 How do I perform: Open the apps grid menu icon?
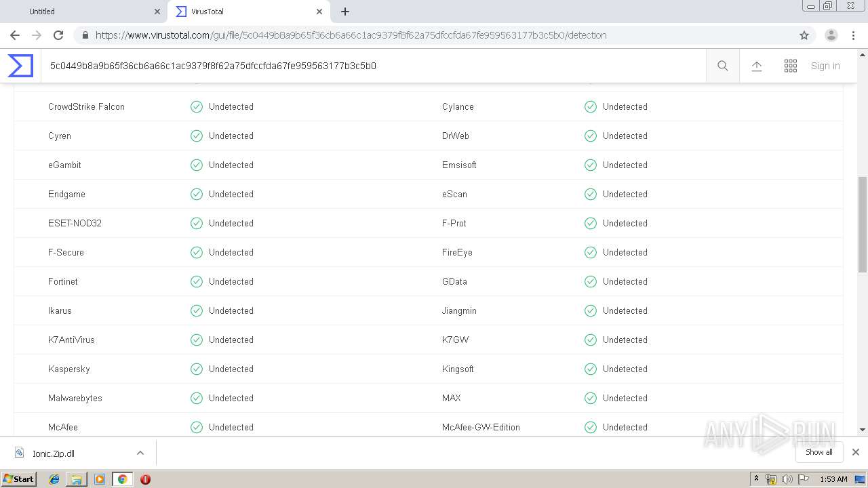coord(791,66)
